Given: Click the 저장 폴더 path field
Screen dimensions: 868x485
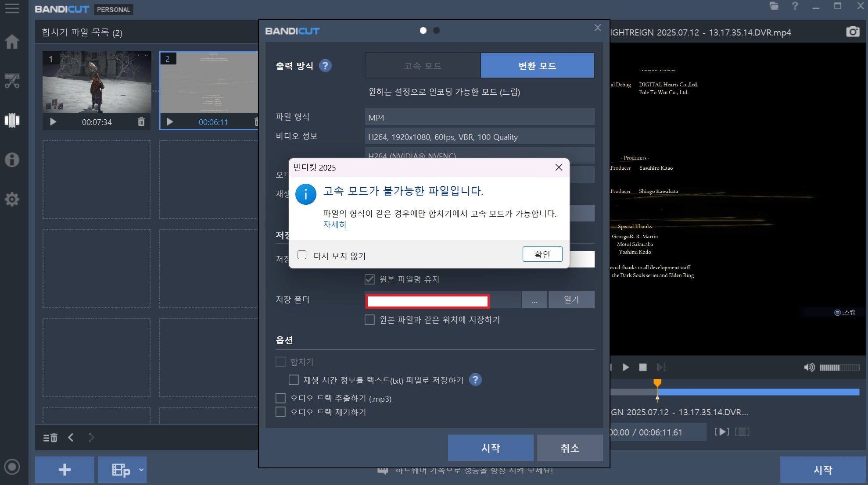Looking at the screenshot, I should (x=442, y=300).
